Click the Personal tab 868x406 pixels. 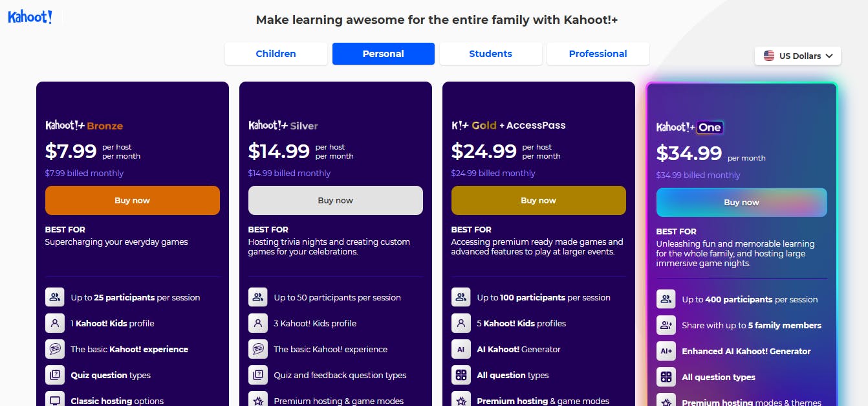pyautogui.click(x=383, y=54)
